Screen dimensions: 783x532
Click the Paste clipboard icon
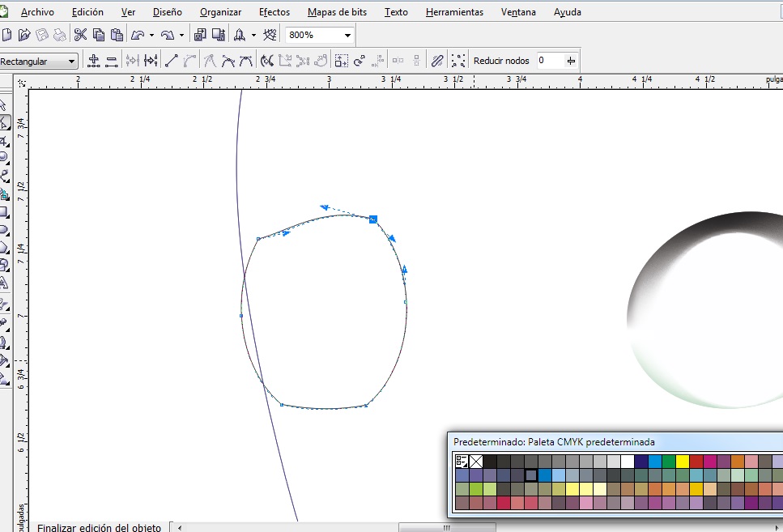point(117,35)
